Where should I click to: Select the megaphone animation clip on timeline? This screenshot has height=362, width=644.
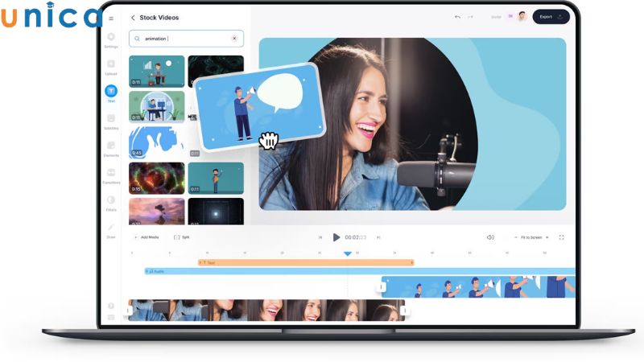[478, 287]
